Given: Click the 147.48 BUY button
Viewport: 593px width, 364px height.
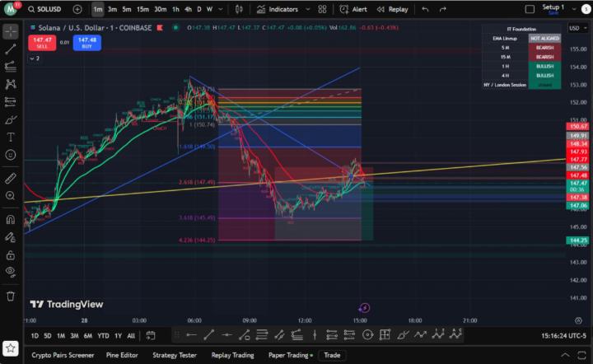Looking at the screenshot, I should click(87, 42).
